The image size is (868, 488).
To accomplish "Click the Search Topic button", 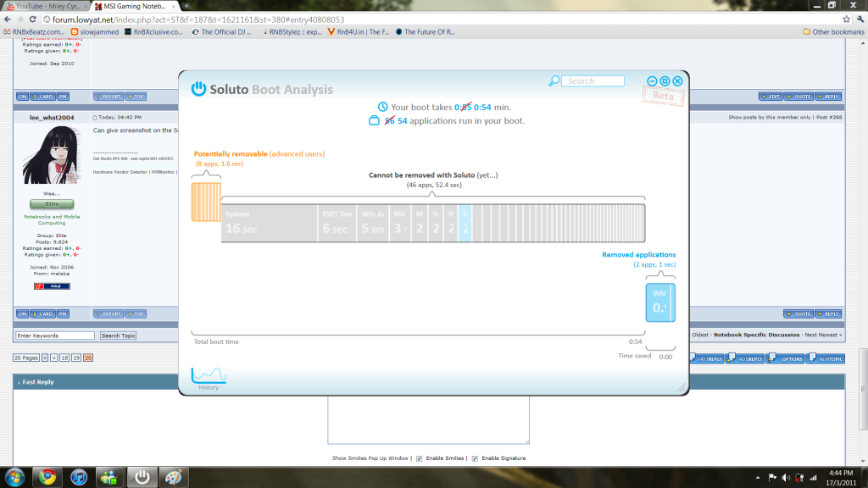I will point(118,335).
